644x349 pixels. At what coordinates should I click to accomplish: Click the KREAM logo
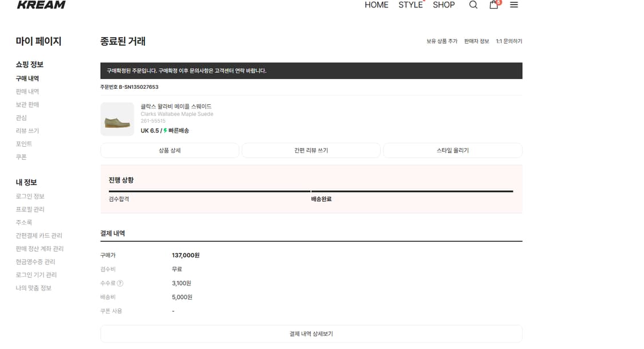41,5
